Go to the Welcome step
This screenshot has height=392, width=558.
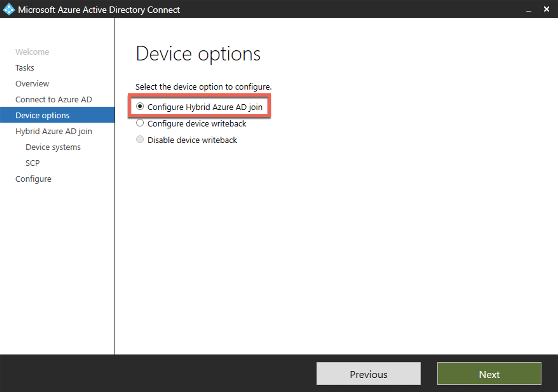tap(32, 52)
